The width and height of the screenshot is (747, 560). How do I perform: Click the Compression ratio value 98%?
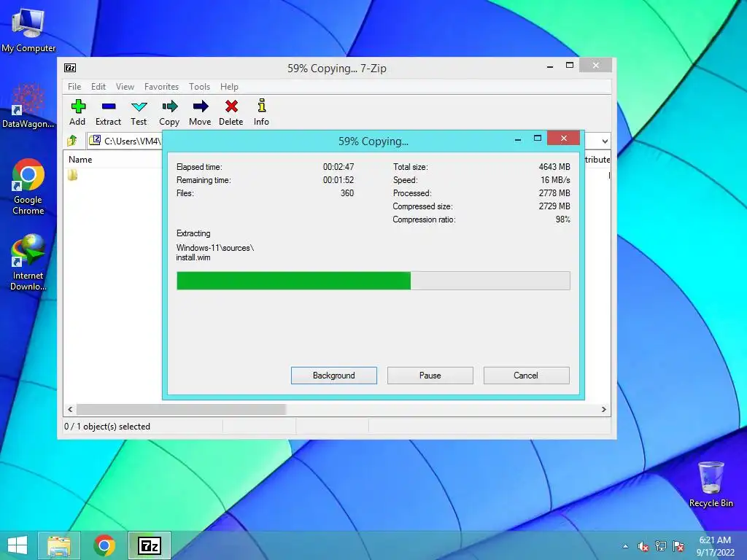click(x=563, y=219)
